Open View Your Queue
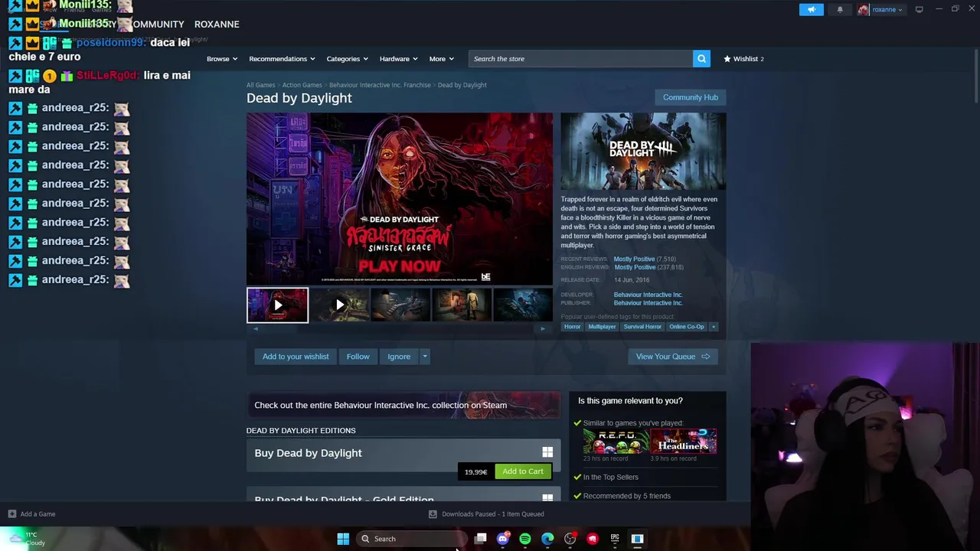The width and height of the screenshot is (980, 551). click(x=672, y=357)
